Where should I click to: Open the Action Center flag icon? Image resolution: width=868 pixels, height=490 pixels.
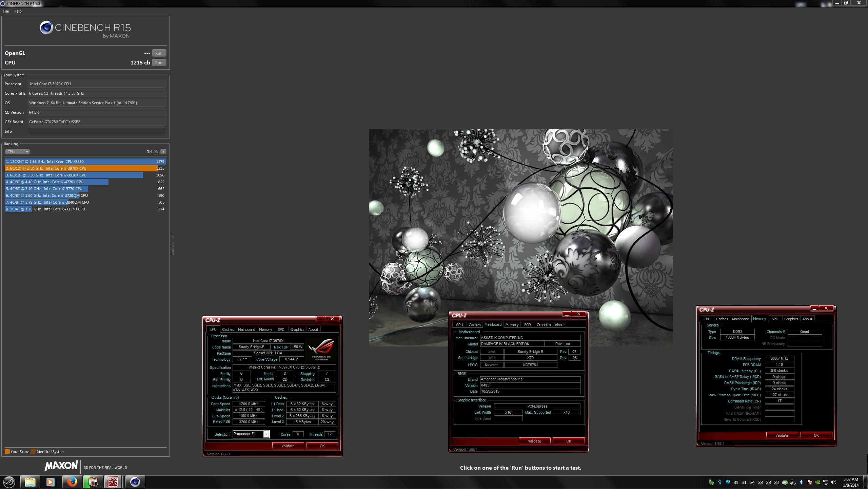(x=809, y=482)
